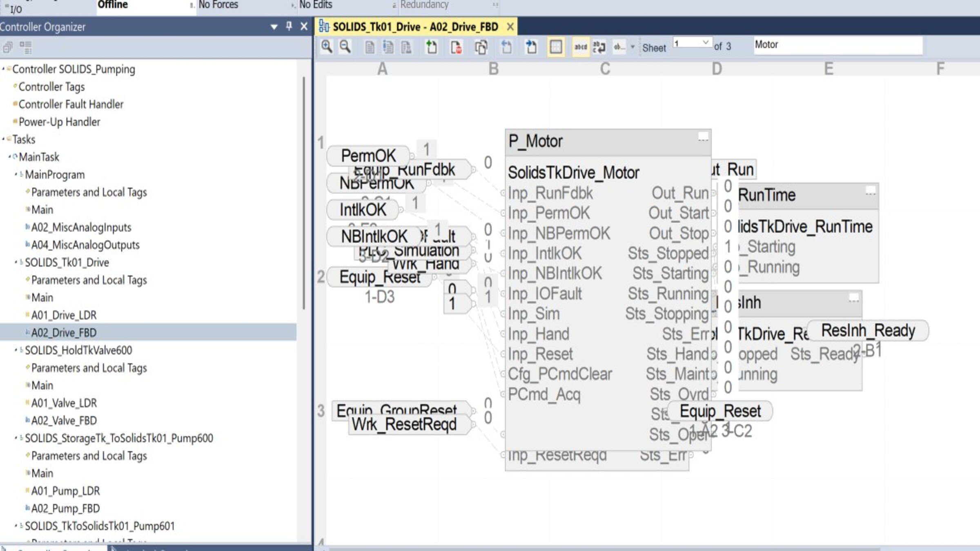This screenshot has width=980, height=551.
Task: Click the Delete Sheet icon with red mark
Action: click(456, 47)
